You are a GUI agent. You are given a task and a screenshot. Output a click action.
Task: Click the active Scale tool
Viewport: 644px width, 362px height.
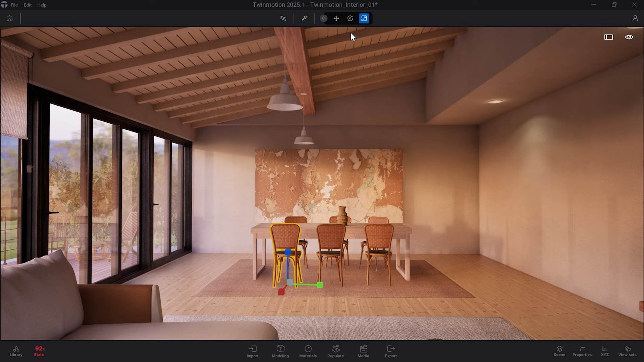point(364,18)
